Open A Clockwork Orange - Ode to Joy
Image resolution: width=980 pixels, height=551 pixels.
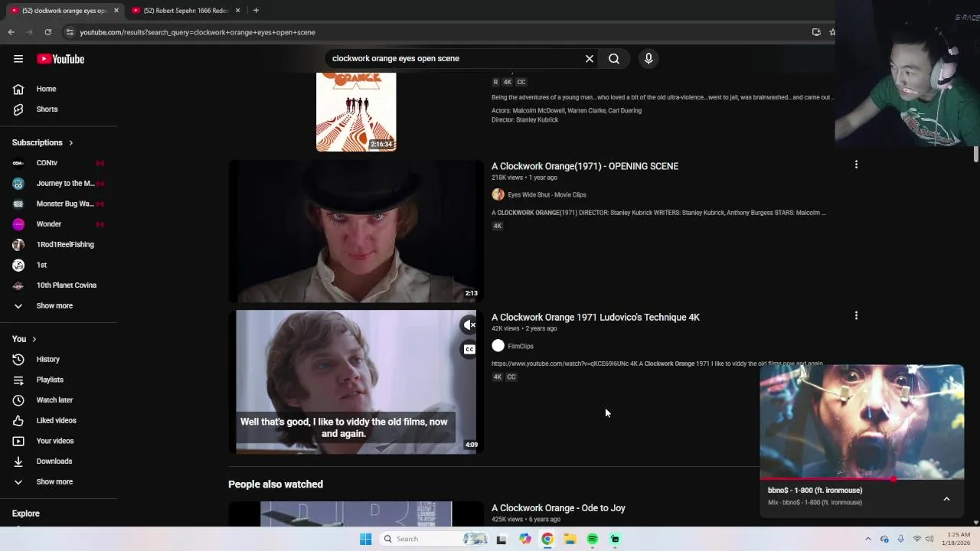pyautogui.click(x=558, y=508)
